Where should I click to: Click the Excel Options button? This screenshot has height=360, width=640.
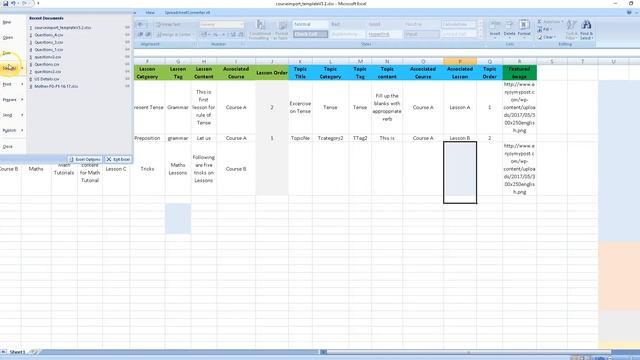[x=85, y=160]
